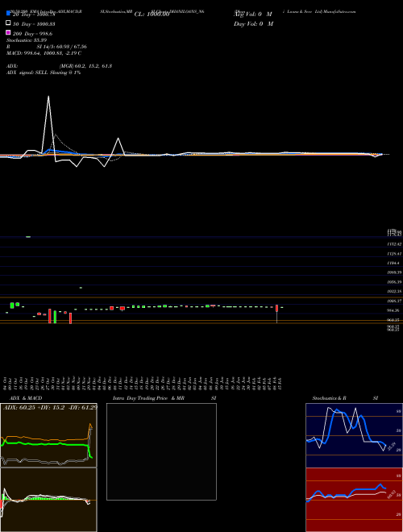Click the 1022.38 price axis label
This screenshot has width=403, height=532.
[394, 292]
